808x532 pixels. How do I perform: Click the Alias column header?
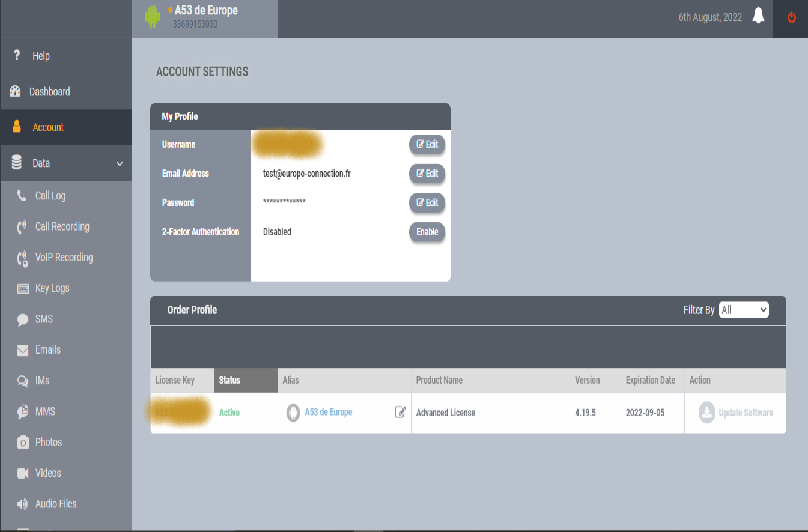click(344, 380)
